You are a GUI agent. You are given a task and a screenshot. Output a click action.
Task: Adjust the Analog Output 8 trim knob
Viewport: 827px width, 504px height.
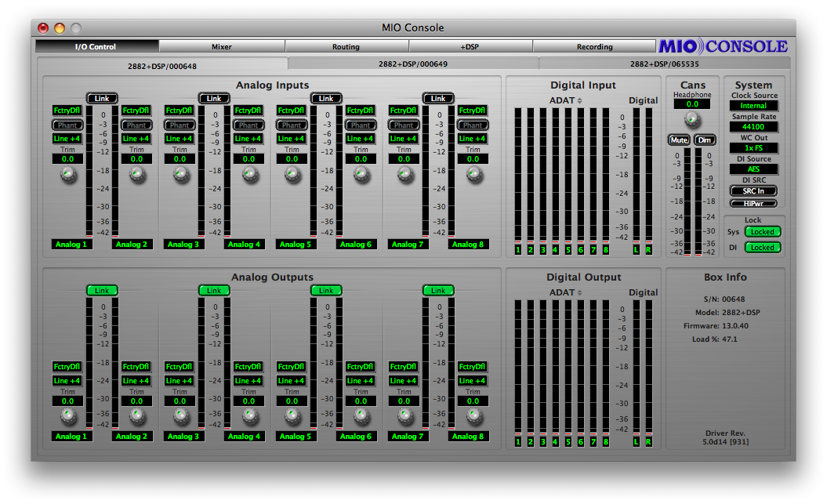pyautogui.click(x=473, y=417)
